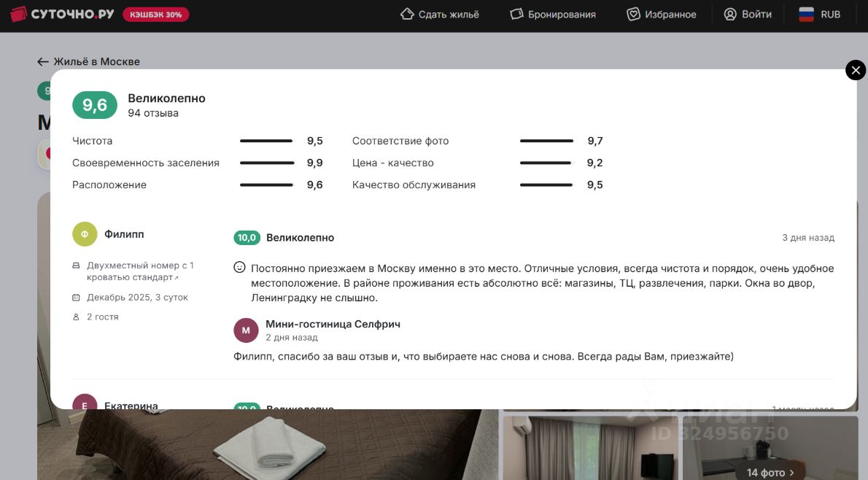Open the Сдать жильё link
Screen dimensions: 868x480
click(449, 15)
